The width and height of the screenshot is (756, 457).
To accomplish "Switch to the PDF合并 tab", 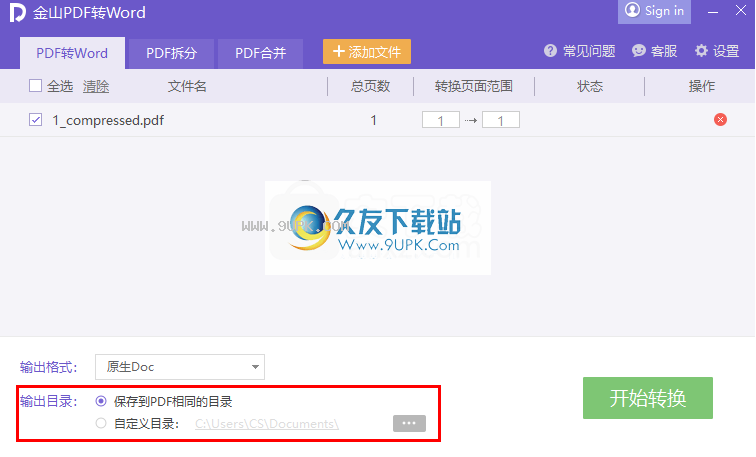I will 260,53.
